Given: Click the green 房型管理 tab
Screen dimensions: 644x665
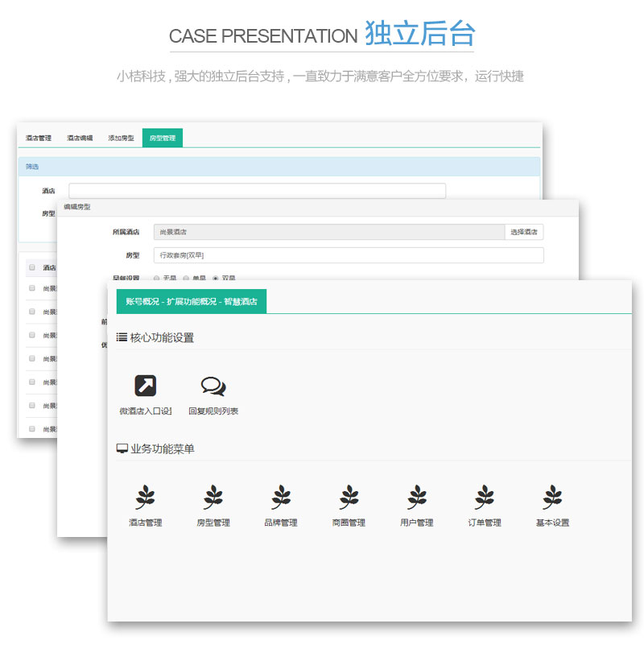Looking at the screenshot, I should click(163, 138).
